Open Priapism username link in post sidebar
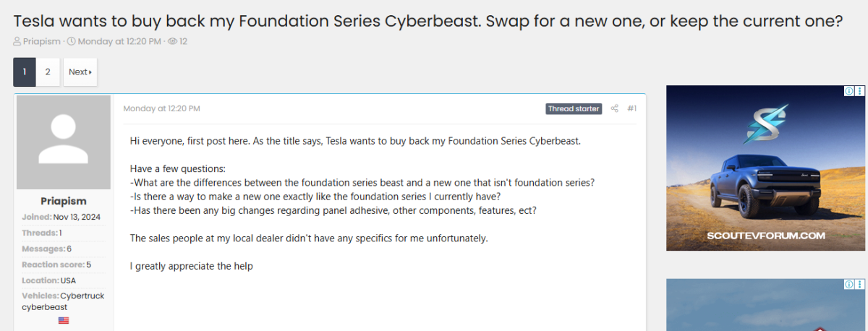Screen dimensions: 868x331 (x=64, y=201)
